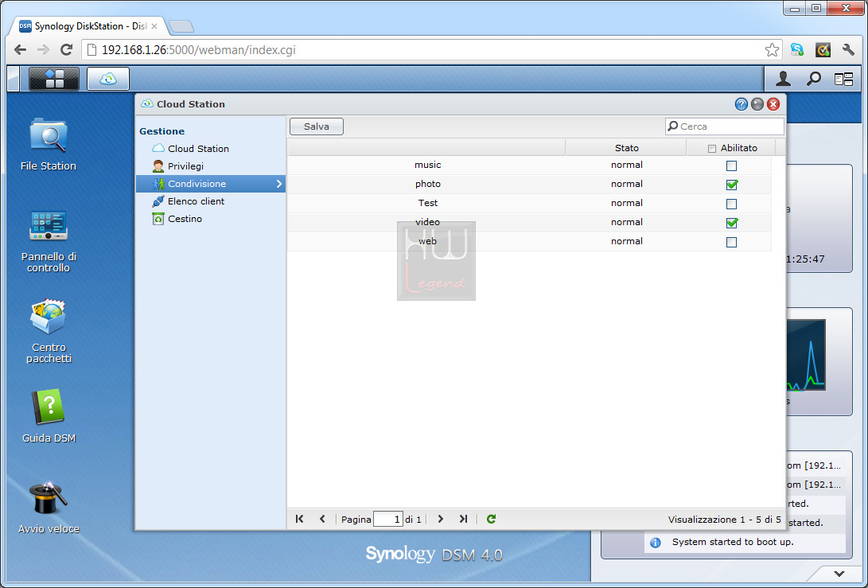Close Cloud Station window red button
Screen dimensions: 868x588
[x=773, y=104]
